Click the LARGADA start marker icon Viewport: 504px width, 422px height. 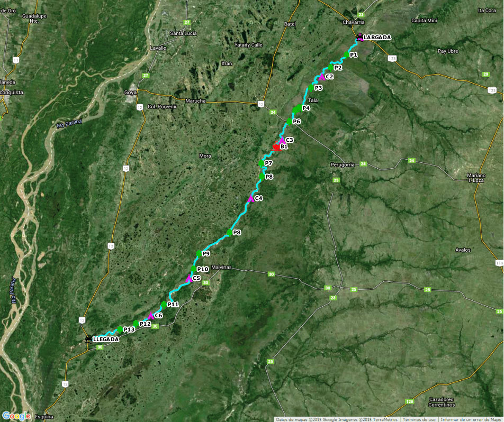click(359, 37)
